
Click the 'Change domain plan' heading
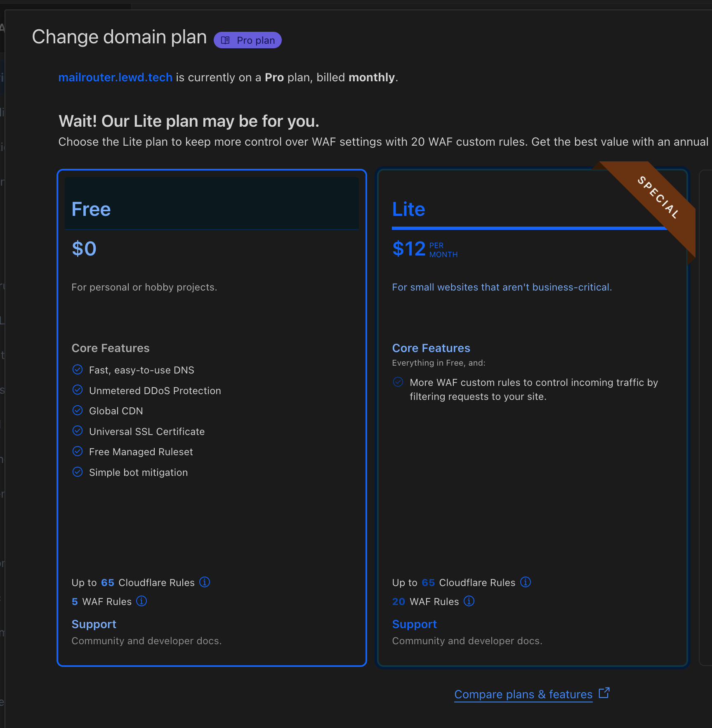120,37
